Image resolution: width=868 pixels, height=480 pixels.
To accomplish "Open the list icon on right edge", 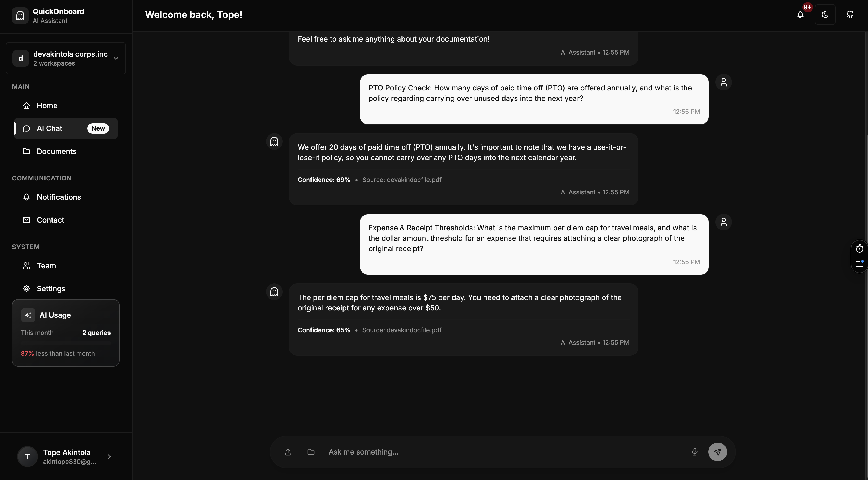I will (859, 264).
